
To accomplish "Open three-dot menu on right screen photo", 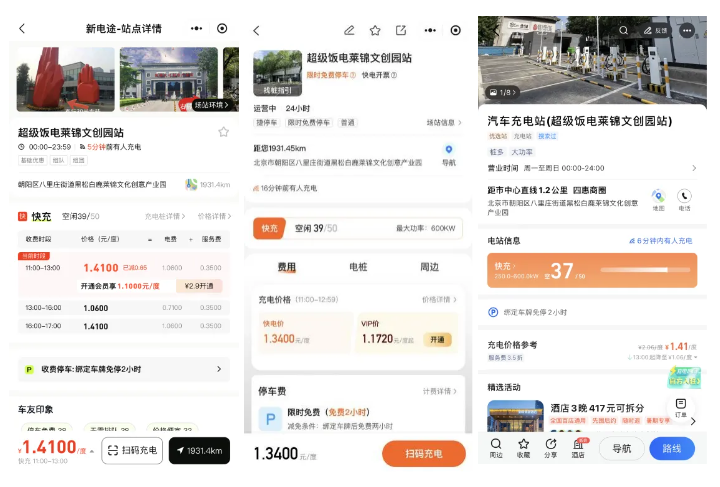I will [687, 30].
